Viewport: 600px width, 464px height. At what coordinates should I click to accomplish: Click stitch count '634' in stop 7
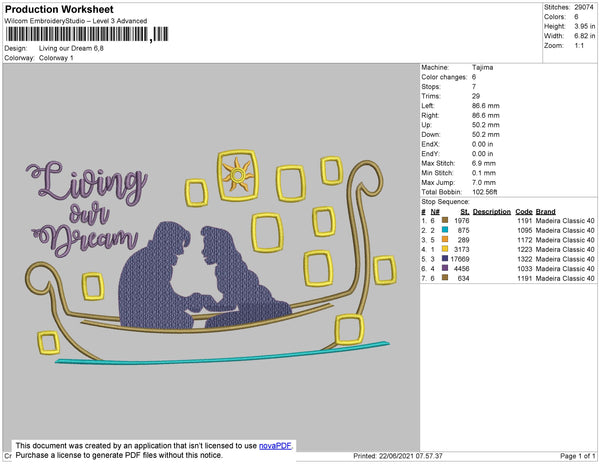click(463, 278)
